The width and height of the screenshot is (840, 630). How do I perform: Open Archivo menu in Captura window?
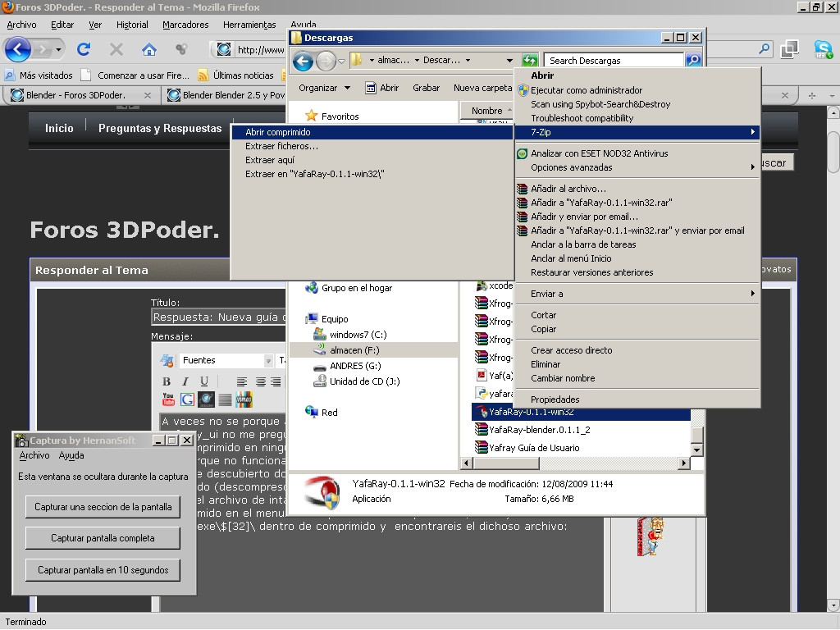pos(34,455)
